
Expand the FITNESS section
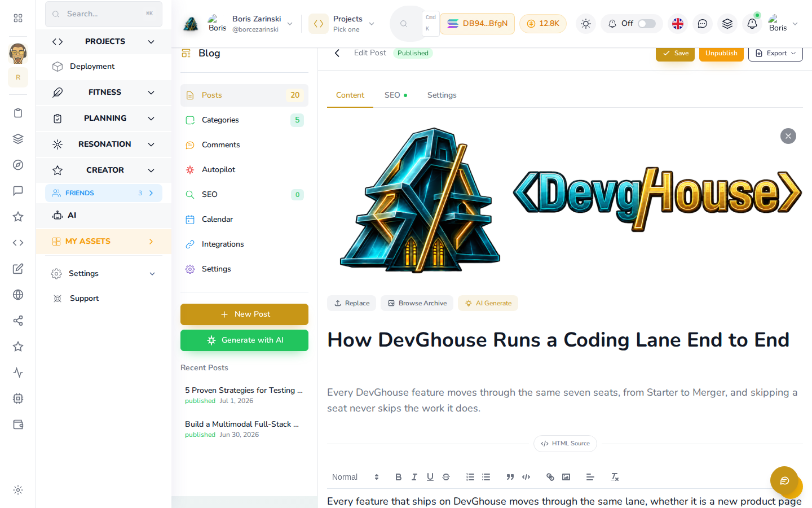[104, 93]
